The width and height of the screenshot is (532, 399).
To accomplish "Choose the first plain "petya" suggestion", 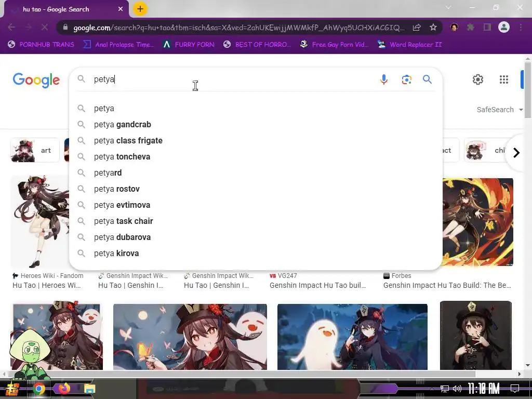I will coord(256,108).
